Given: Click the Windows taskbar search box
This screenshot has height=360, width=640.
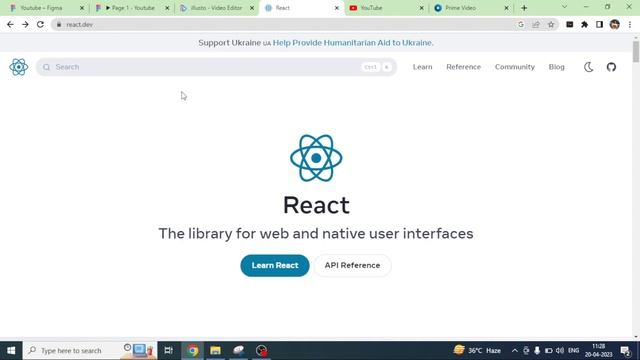Looking at the screenshot, I should [x=90, y=350].
